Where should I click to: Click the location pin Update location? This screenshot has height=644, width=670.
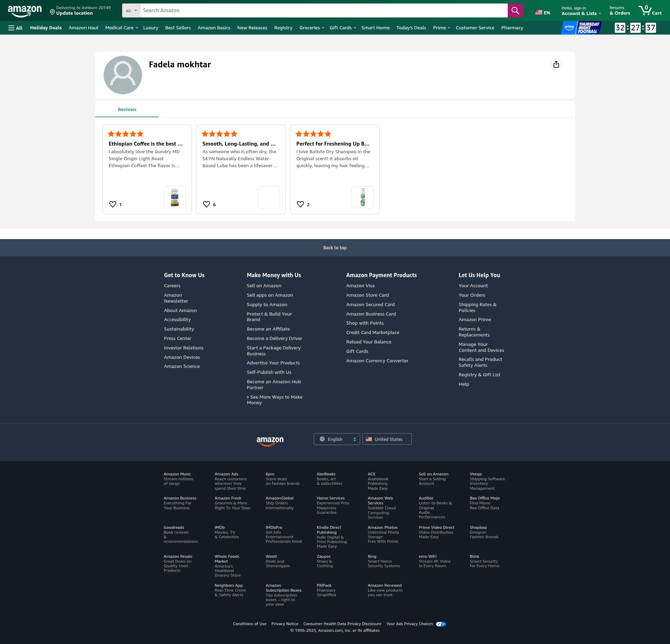[81, 10]
